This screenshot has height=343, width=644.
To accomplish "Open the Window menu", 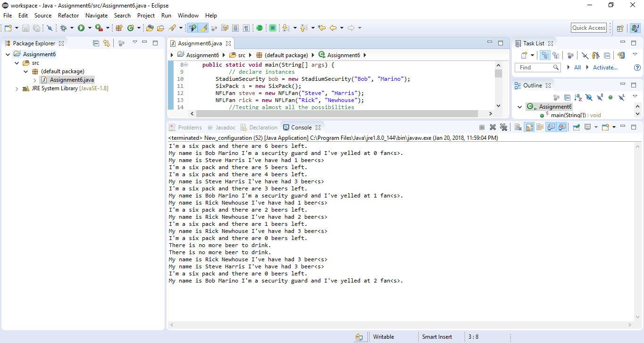I will tap(188, 16).
